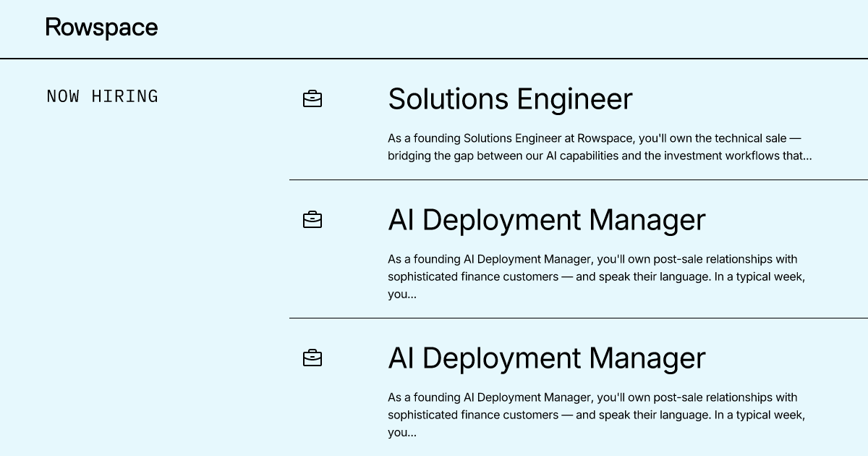The image size is (868, 456).
Task: Click the briefcase icon beside the first AI Deployment Manager
Action: point(312,220)
